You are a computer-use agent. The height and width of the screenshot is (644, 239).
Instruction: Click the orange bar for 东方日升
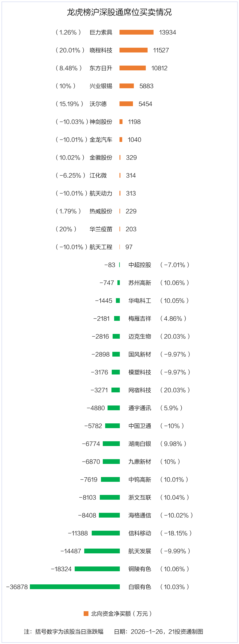132,68
